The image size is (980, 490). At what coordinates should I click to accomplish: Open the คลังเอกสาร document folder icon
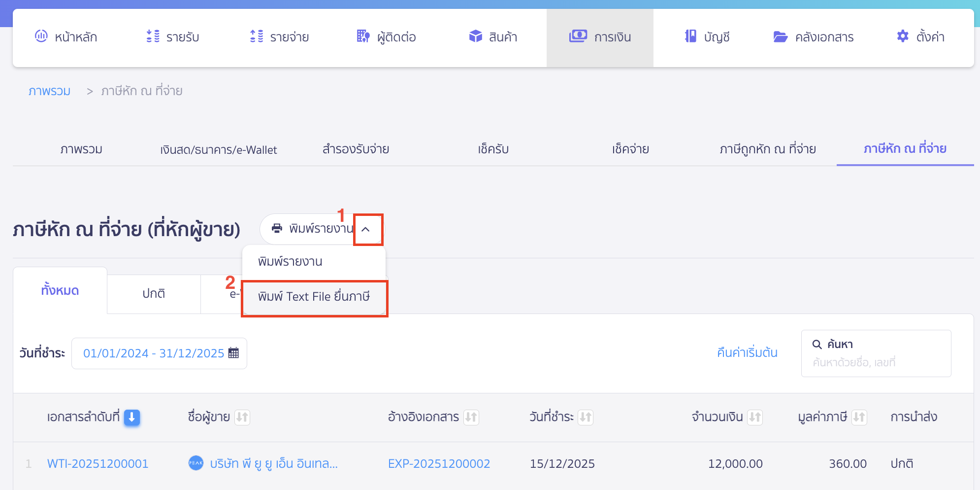(780, 36)
